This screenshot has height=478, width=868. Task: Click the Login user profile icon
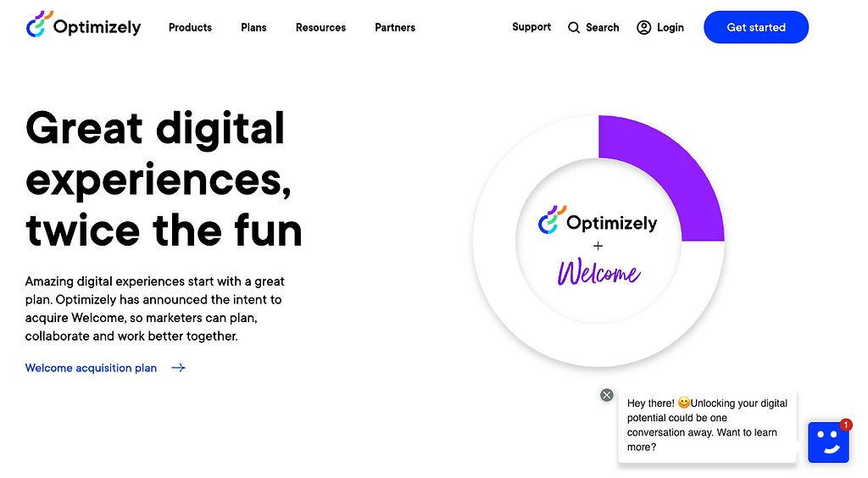click(x=644, y=28)
